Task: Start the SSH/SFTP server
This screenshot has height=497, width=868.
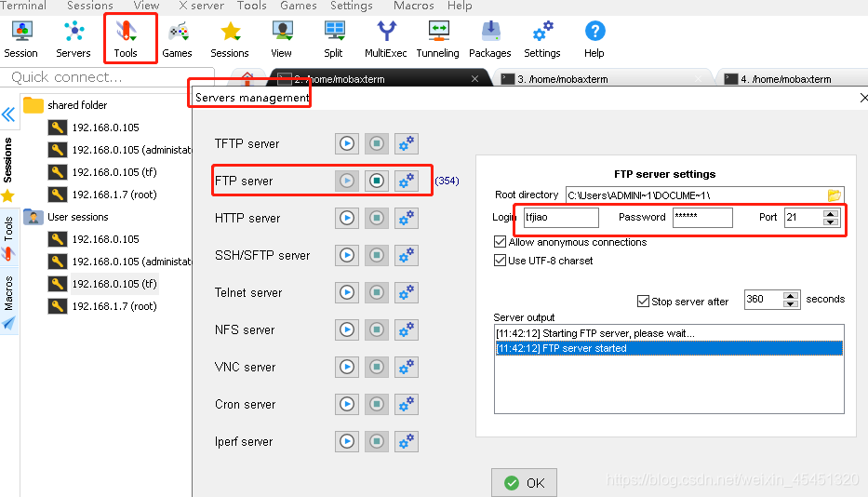Action: 347,255
